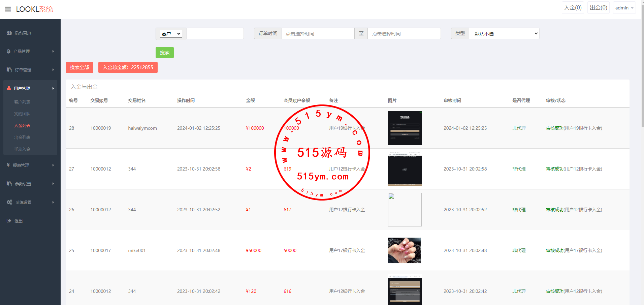Viewport: 644px width, 305px height.
Task: Click the yen icon beside 报表管理
Action: click(x=8, y=165)
